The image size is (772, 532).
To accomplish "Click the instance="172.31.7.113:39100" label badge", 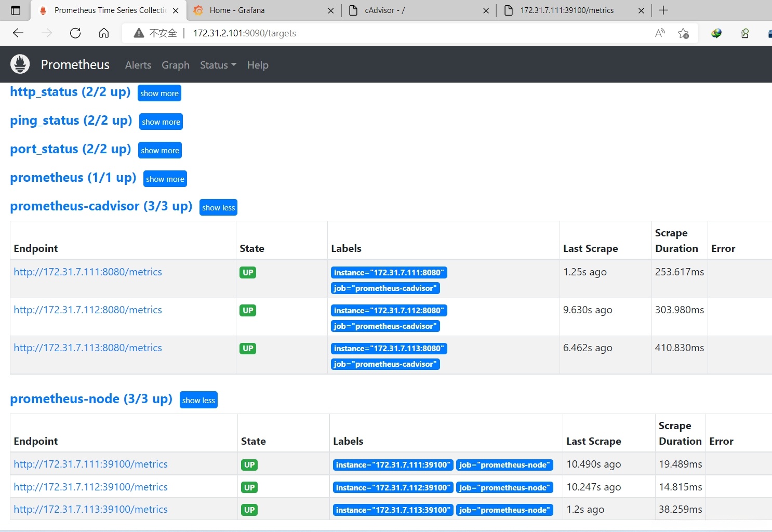I will click(393, 510).
